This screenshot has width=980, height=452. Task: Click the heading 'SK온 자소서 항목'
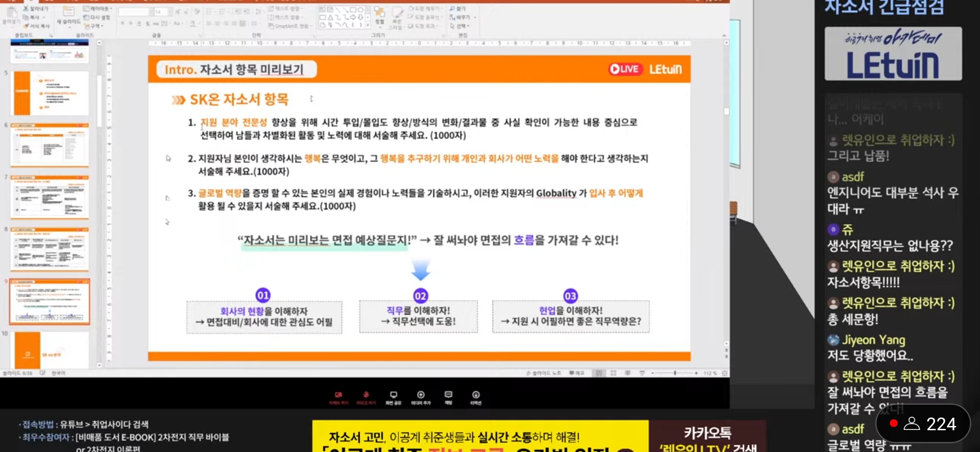click(x=239, y=100)
